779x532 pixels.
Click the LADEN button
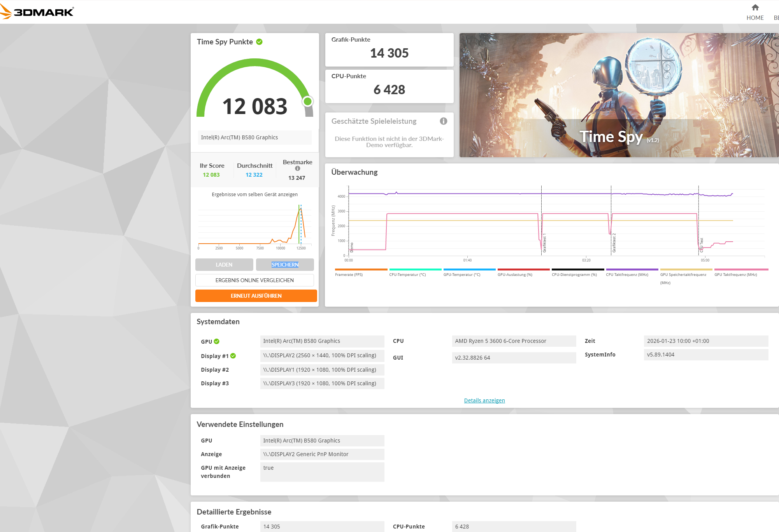click(224, 265)
